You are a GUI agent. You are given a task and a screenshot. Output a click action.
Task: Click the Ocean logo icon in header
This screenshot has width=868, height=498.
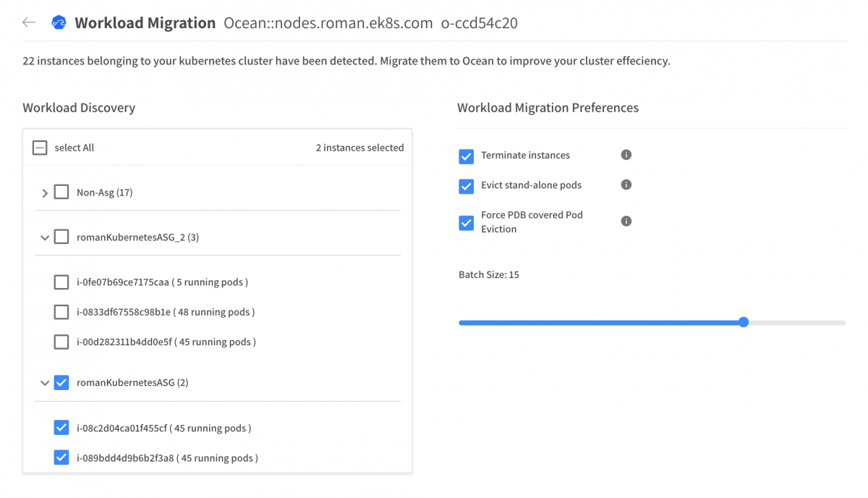59,22
